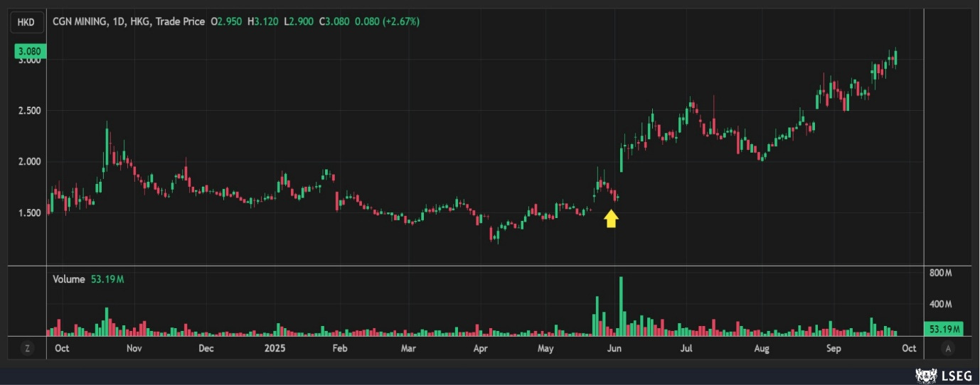Click the HKD currency button
980x385 pixels.
[x=26, y=21]
